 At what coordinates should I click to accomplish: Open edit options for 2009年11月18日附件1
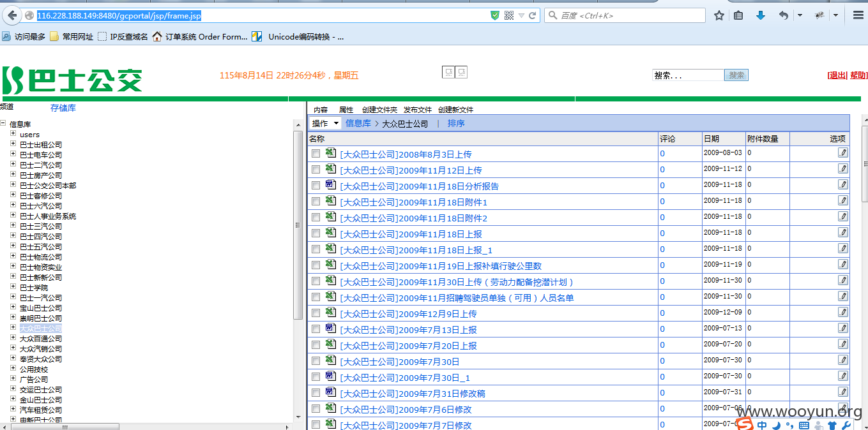point(843,201)
